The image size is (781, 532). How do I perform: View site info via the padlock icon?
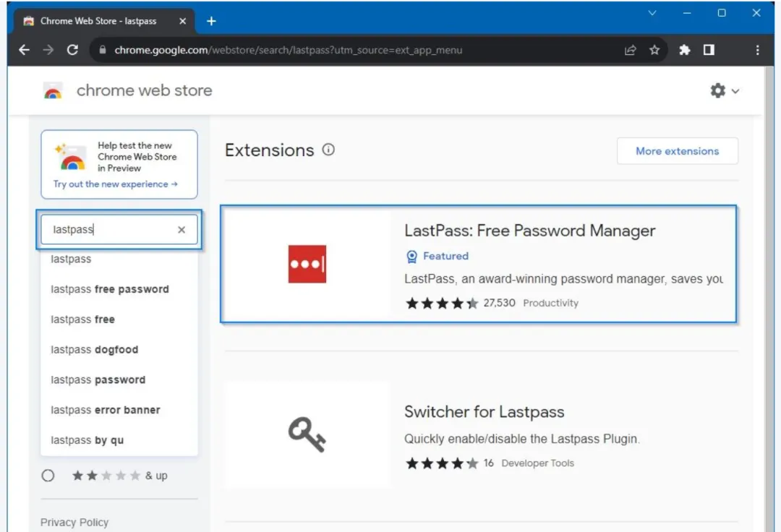(x=103, y=50)
